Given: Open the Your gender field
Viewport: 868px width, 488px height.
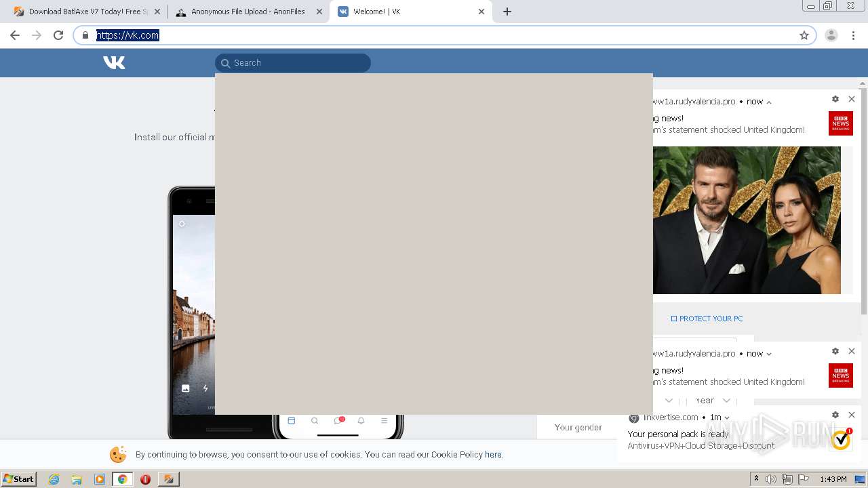Looking at the screenshot, I should click(578, 427).
